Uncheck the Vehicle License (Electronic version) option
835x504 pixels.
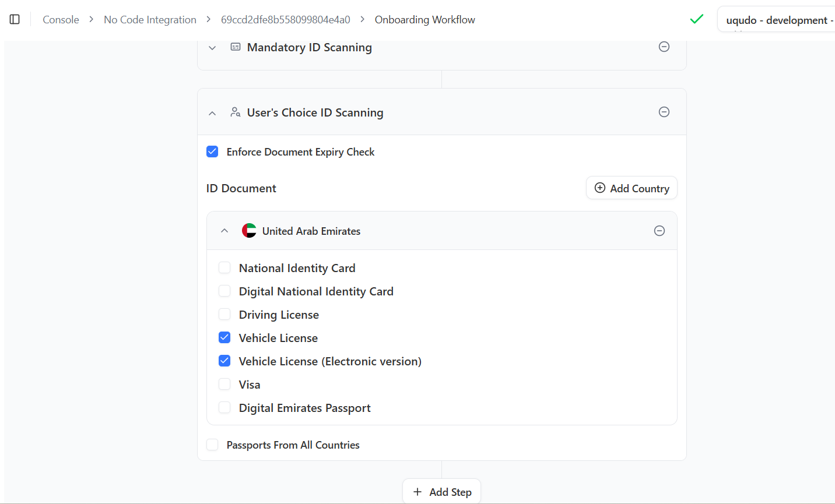pos(224,361)
